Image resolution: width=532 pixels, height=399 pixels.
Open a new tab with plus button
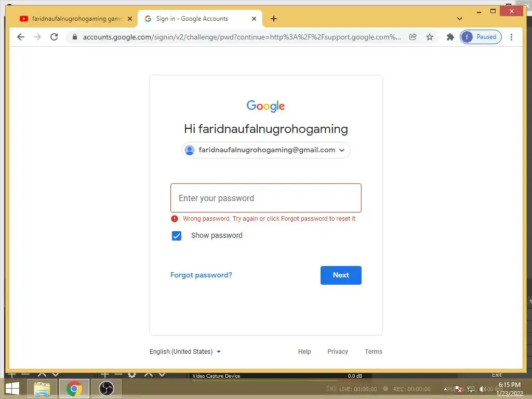pyautogui.click(x=273, y=19)
